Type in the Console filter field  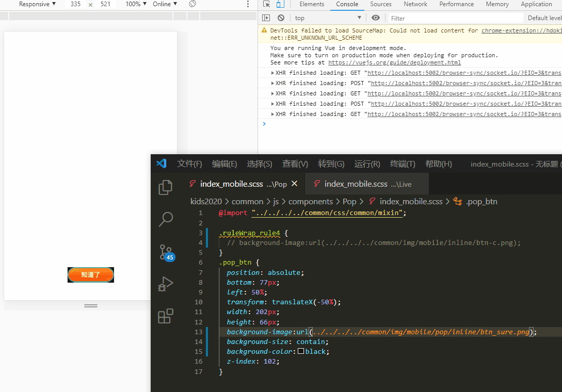pos(439,18)
